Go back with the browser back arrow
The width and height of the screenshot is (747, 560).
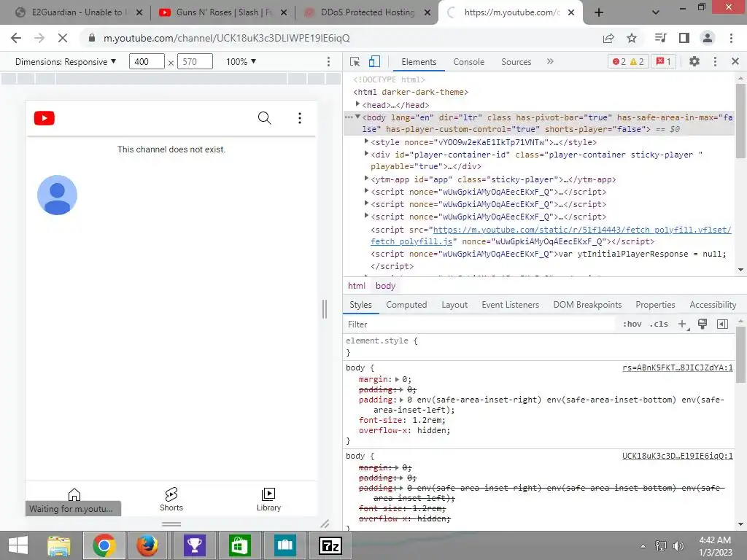point(16,38)
